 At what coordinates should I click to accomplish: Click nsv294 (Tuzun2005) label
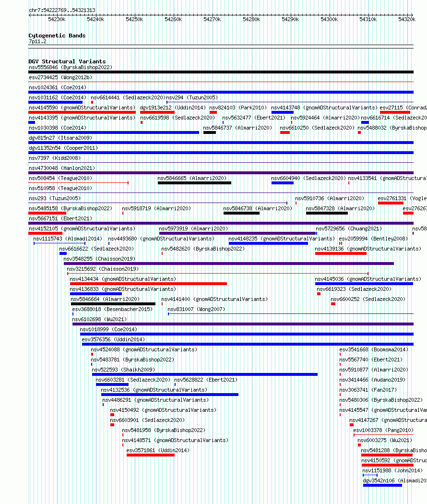192,98
